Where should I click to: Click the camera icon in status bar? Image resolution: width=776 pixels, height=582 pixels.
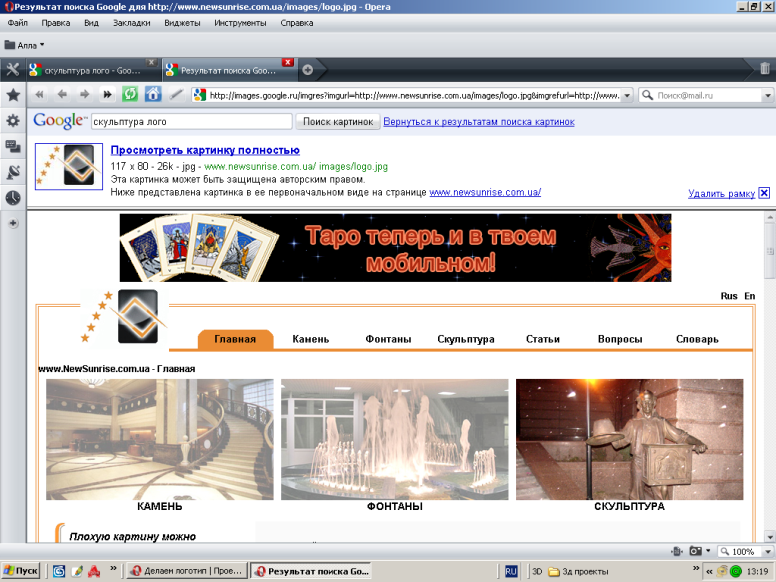[x=696, y=551]
